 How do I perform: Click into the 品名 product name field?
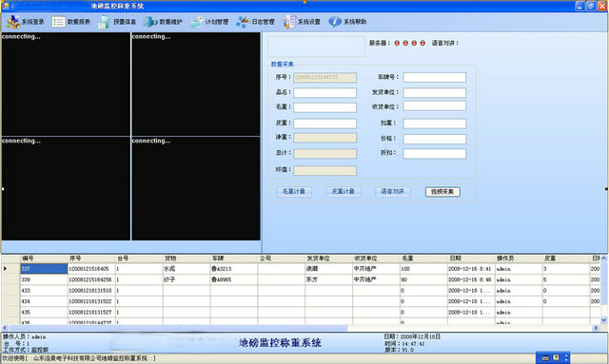coord(325,93)
